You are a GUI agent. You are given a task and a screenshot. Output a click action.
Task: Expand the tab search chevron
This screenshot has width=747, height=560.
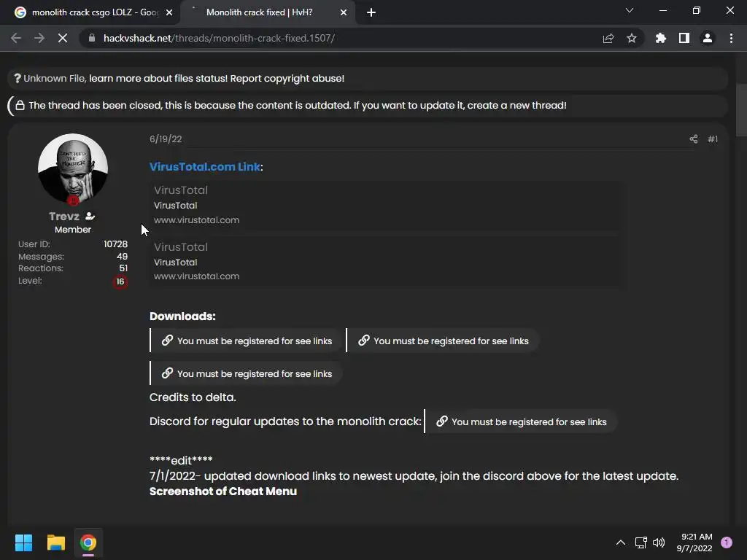(630, 10)
